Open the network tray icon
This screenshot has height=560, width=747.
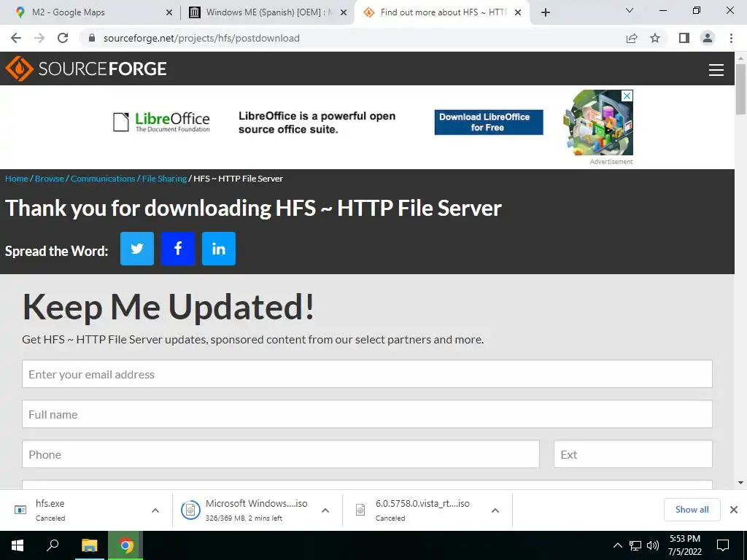click(635, 545)
